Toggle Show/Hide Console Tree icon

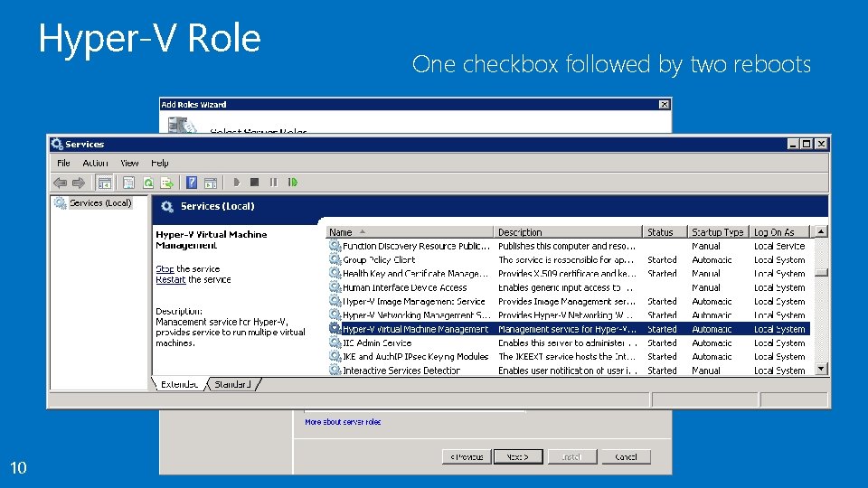coord(104,182)
